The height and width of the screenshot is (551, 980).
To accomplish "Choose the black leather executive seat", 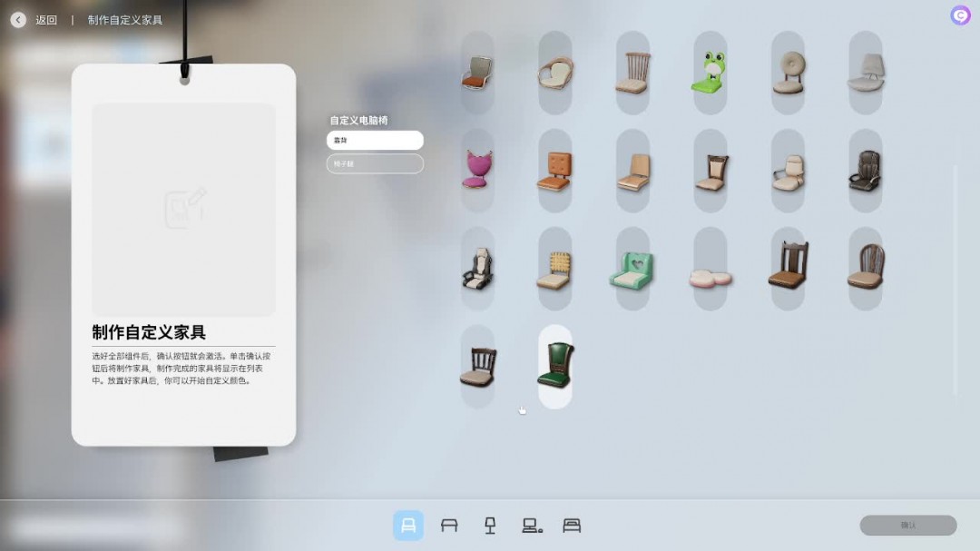I will 866,170.
